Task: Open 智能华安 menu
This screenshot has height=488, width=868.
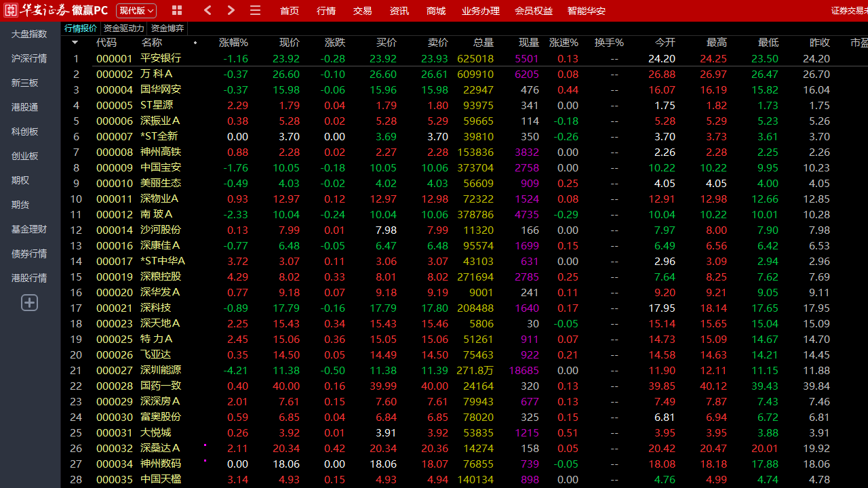Action: click(x=587, y=11)
